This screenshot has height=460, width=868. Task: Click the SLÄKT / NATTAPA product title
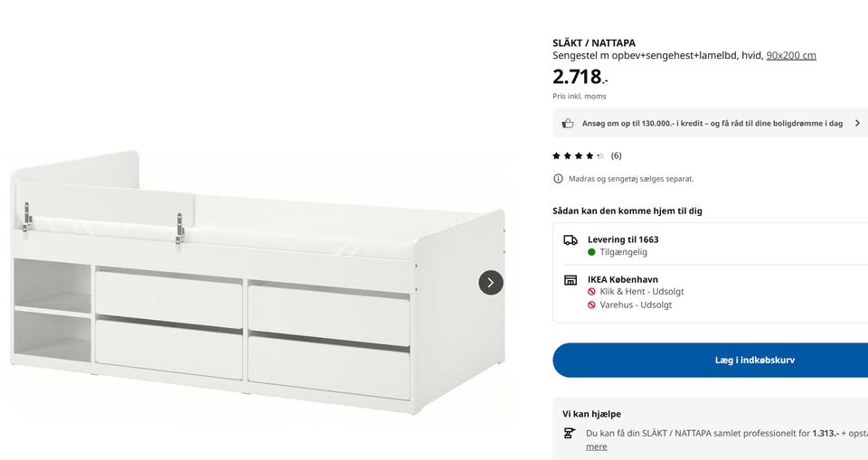[x=594, y=43]
